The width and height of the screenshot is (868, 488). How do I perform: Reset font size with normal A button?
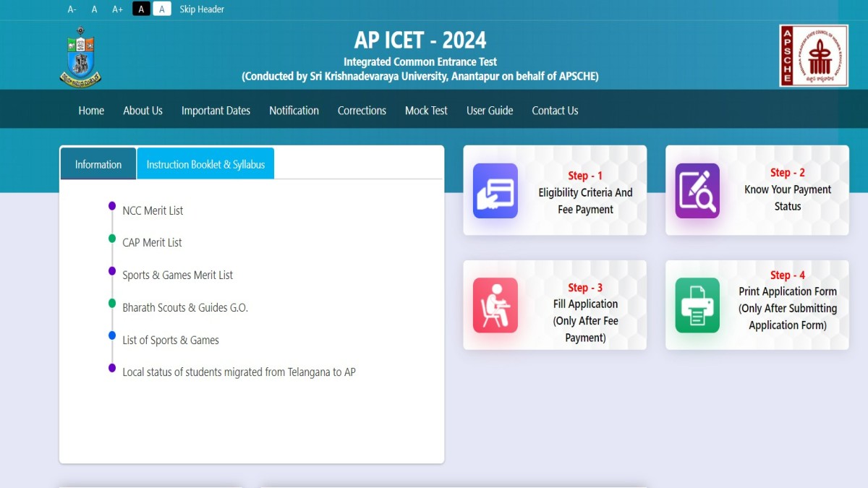click(94, 9)
